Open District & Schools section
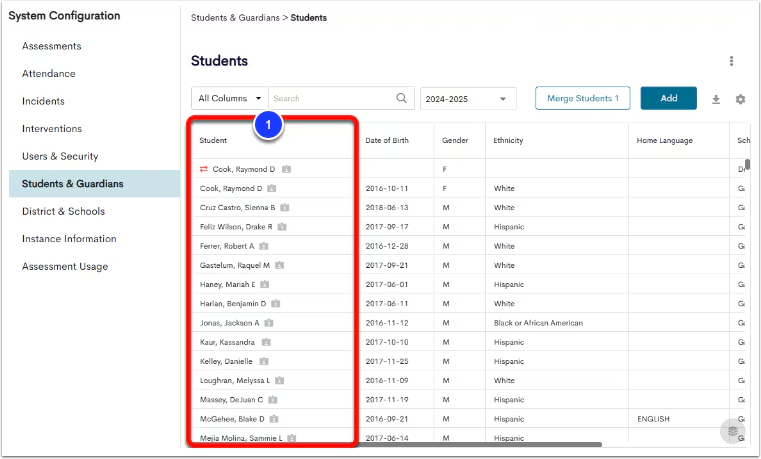 click(64, 212)
